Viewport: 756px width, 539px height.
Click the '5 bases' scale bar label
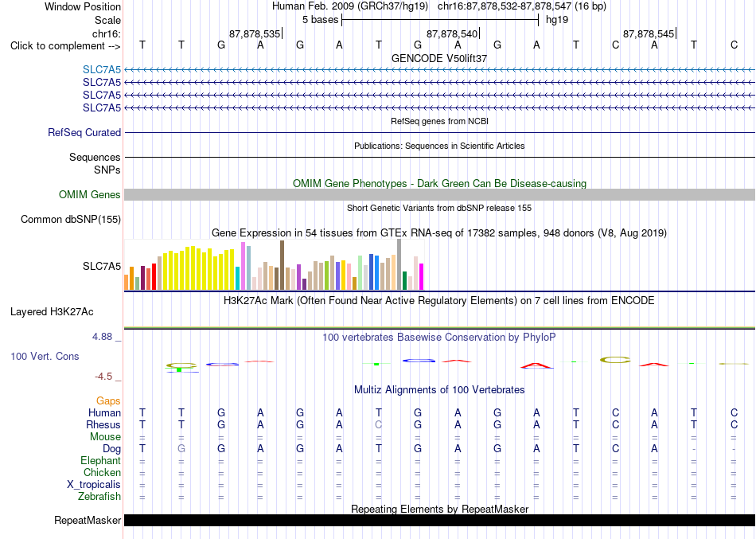[320, 20]
